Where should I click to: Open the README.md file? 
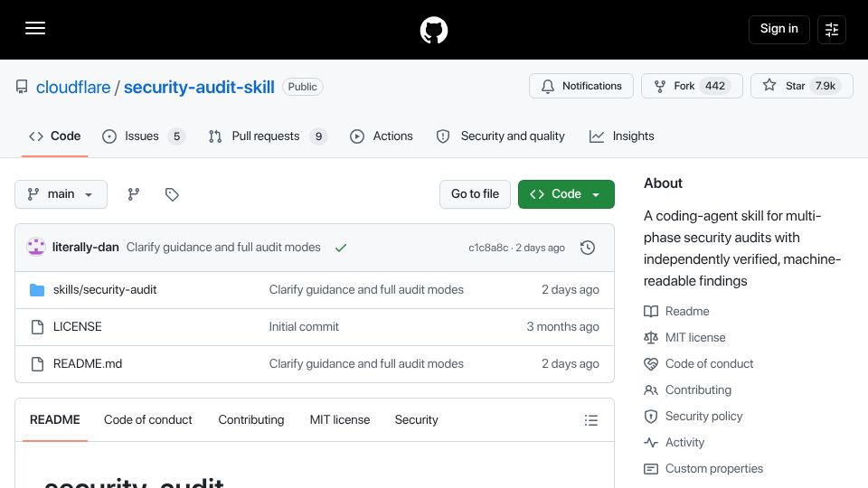click(88, 363)
